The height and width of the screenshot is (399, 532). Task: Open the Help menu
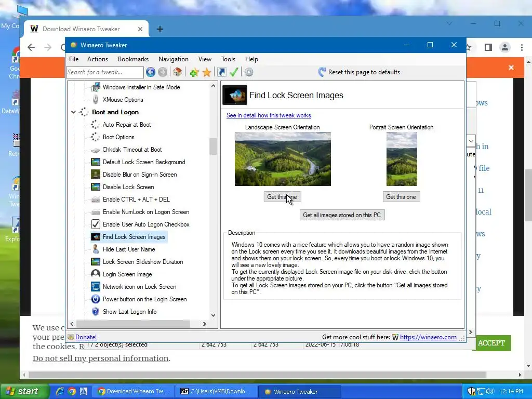click(x=251, y=59)
